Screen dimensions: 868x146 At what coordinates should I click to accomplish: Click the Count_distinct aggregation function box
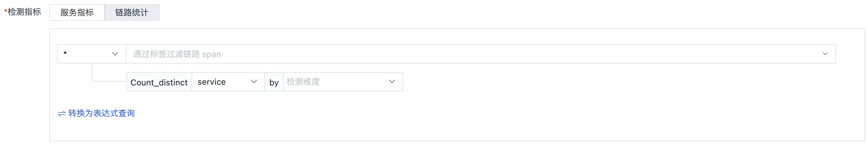coord(159,82)
